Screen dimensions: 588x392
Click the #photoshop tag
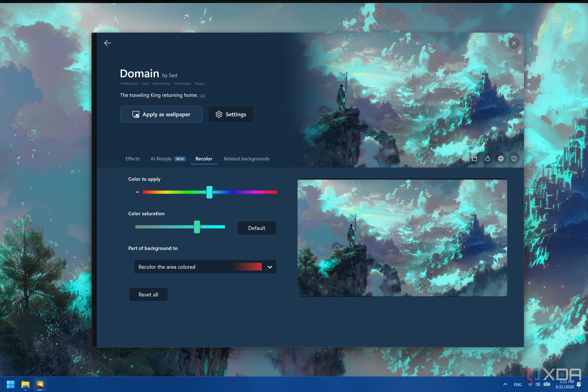pyautogui.click(x=162, y=83)
